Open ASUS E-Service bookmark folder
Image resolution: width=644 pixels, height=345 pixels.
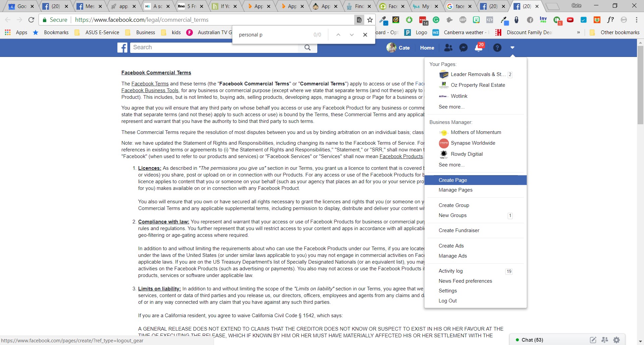(97, 32)
